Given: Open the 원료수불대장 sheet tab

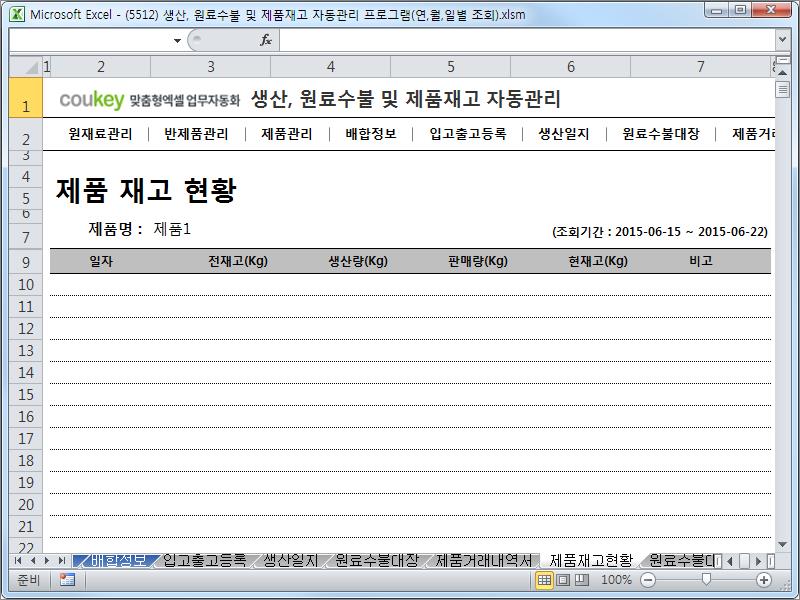Looking at the screenshot, I should click(377, 561).
